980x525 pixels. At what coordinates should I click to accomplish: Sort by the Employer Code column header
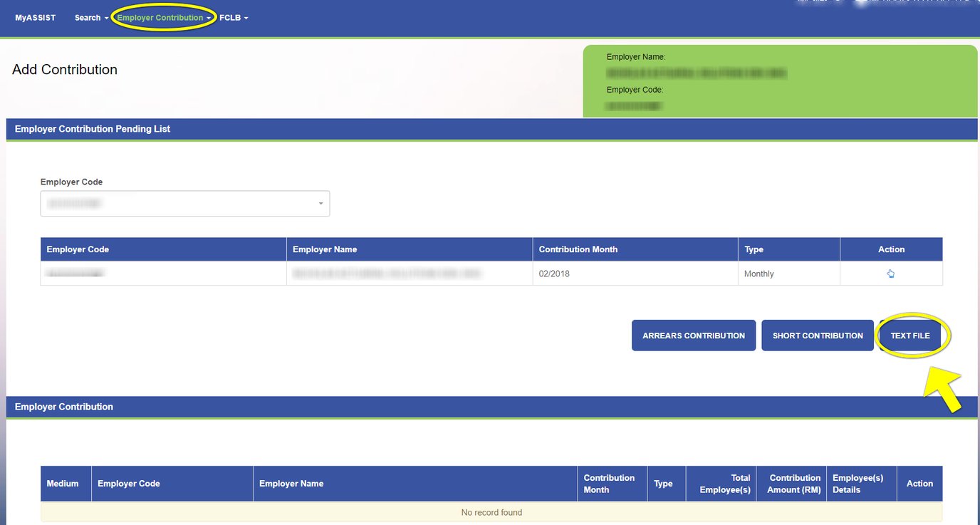click(x=78, y=249)
